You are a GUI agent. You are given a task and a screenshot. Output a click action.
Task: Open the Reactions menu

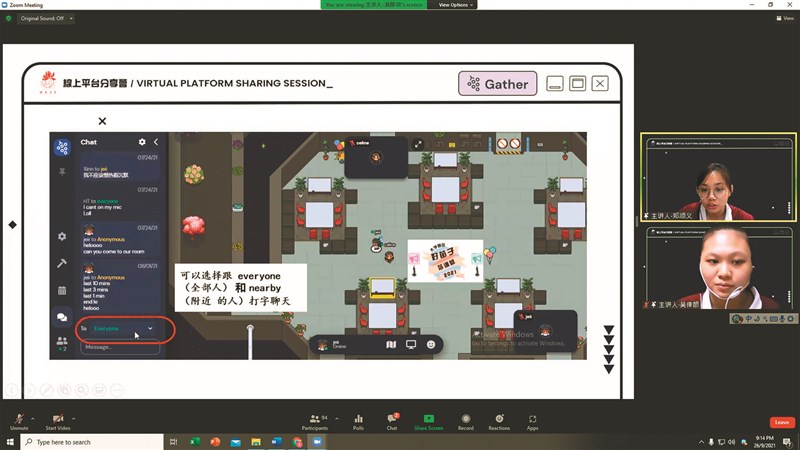coord(499,421)
